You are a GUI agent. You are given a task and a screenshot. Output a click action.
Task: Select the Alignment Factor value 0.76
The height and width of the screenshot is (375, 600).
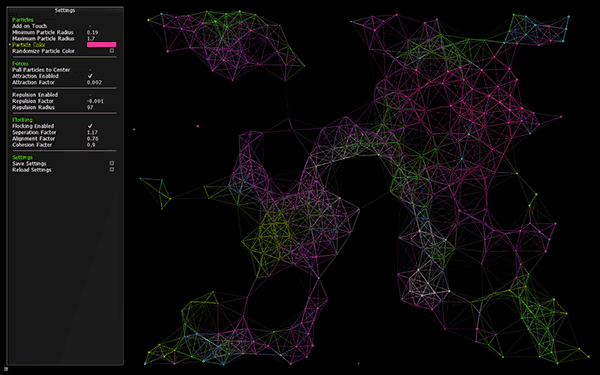point(92,138)
